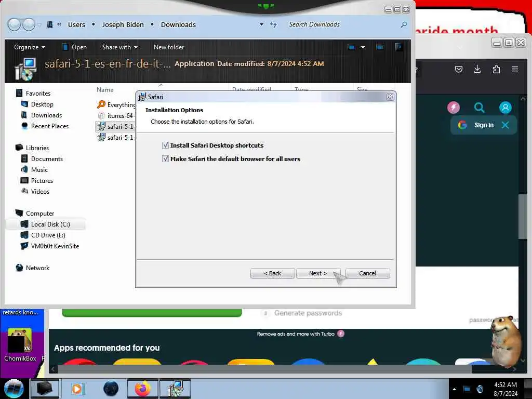Screen dimensions: 532x399
Task: Select the highlighted safari-5-1 installer file
Action: point(116,127)
